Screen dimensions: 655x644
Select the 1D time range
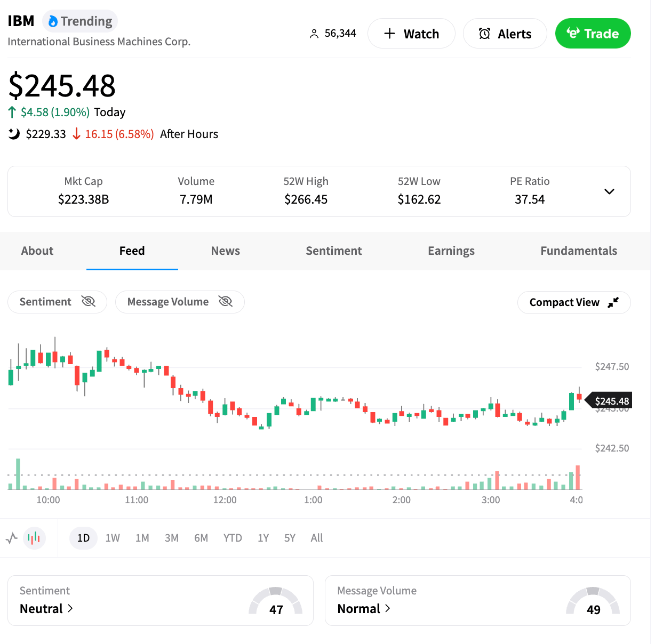[x=83, y=538]
